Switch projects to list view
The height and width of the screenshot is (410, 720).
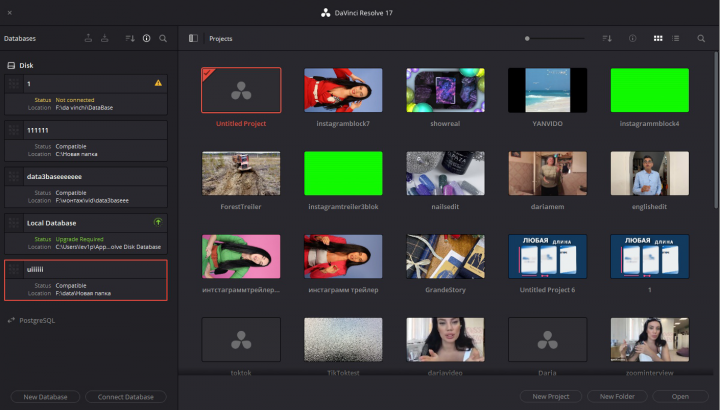click(675, 39)
